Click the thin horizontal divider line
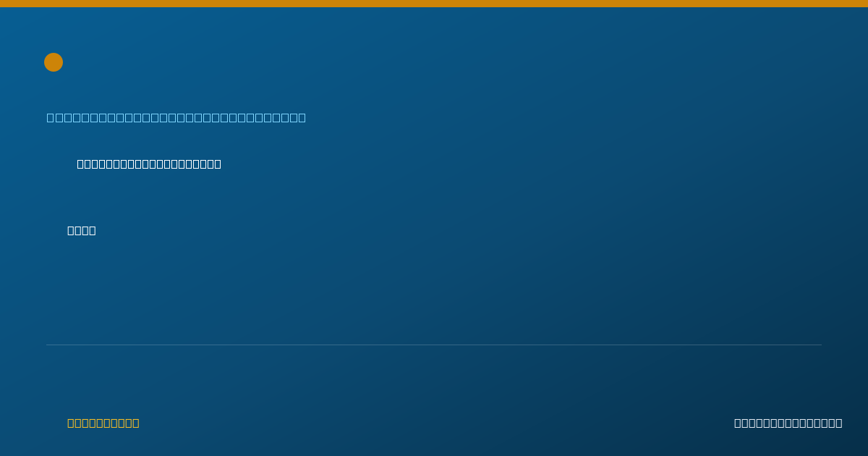868x456 pixels. coord(434,345)
